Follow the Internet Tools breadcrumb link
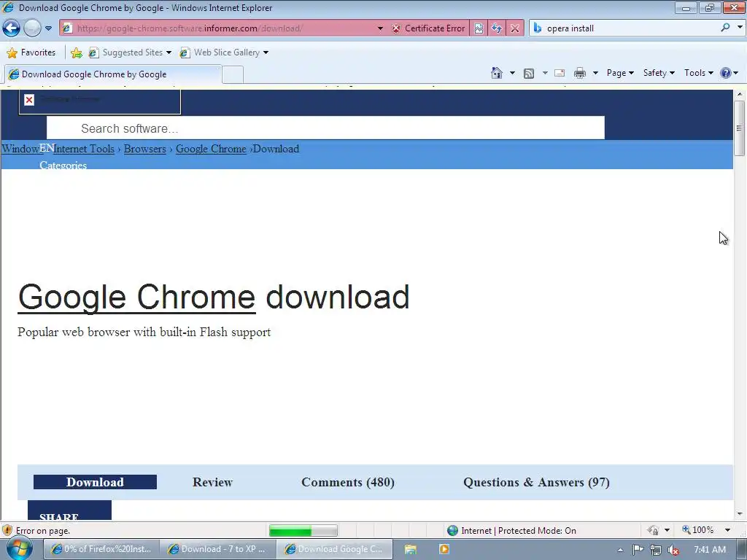Viewport: 747px width, 560px height. click(84, 149)
